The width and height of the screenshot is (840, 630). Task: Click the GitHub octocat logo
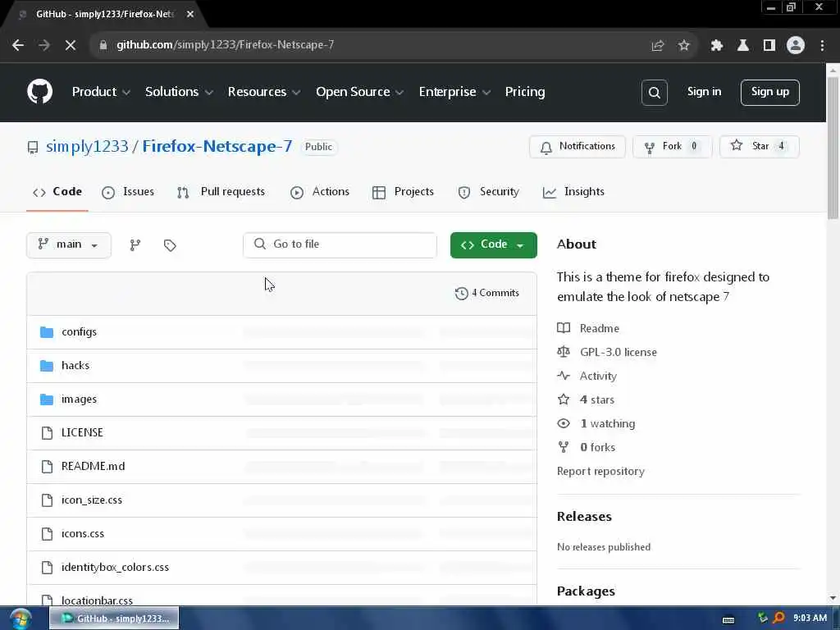tap(39, 92)
